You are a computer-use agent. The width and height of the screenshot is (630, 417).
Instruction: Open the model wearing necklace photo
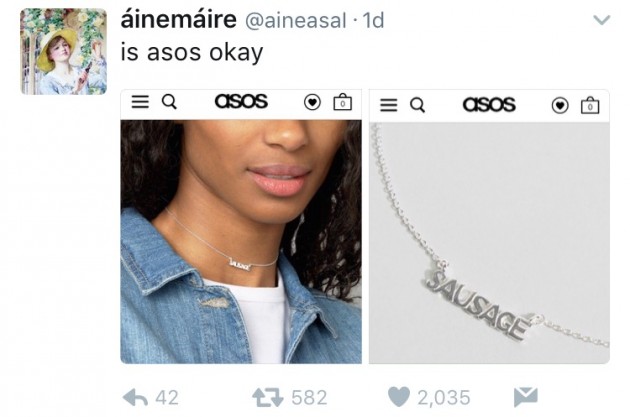point(241,241)
